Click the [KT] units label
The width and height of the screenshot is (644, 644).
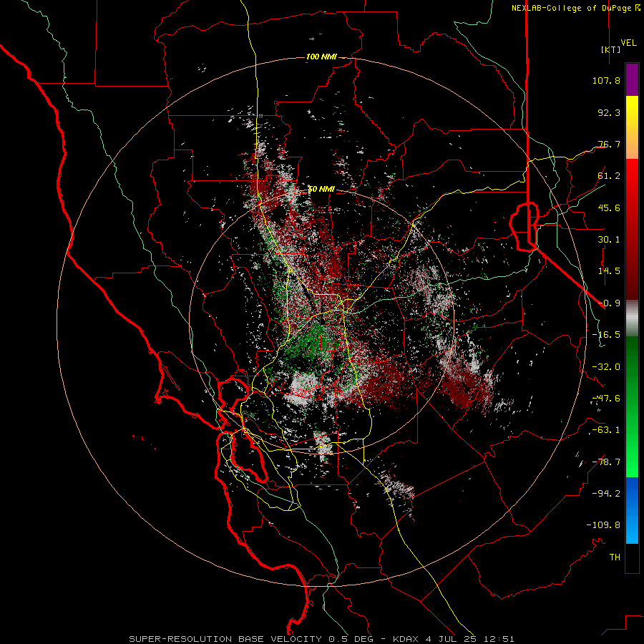pyautogui.click(x=611, y=49)
